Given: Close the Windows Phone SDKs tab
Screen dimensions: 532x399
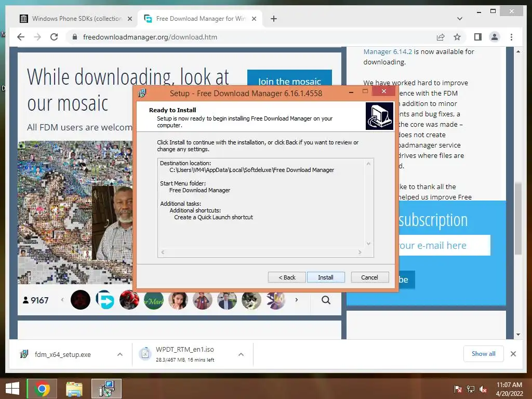Looking at the screenshot, I should (129, 19).
